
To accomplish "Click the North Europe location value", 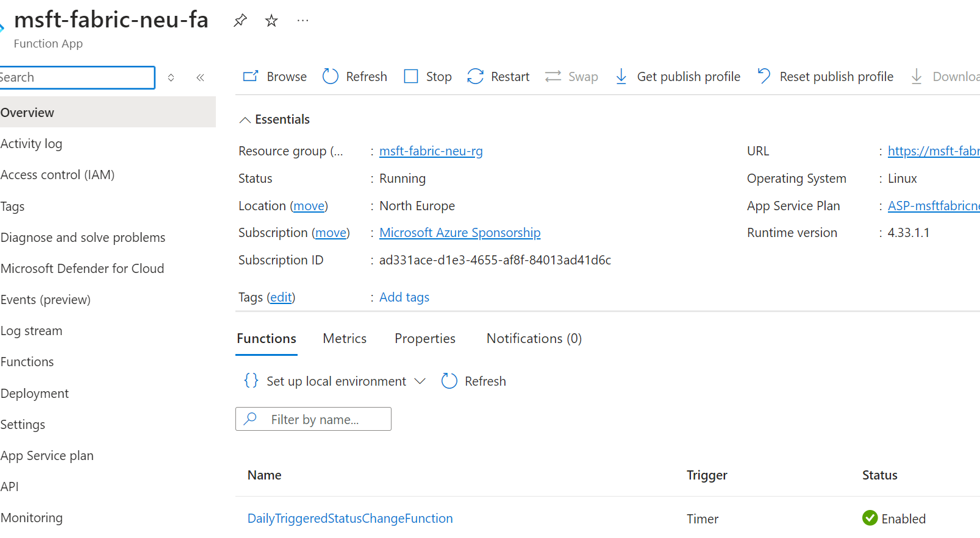I will click(417, 206).
